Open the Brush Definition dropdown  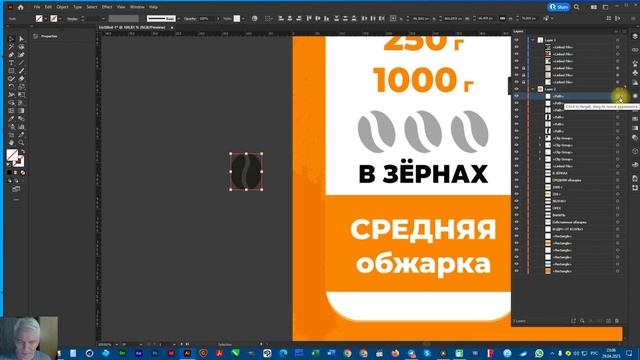tap(178, 18)
